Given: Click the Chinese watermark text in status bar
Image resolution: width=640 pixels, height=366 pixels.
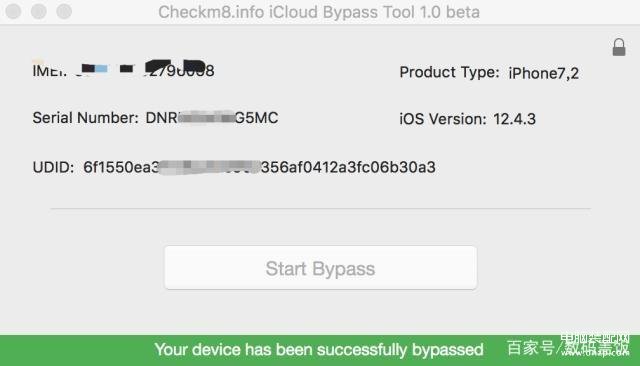Looking at the screenshot, I should click(567, 348).
